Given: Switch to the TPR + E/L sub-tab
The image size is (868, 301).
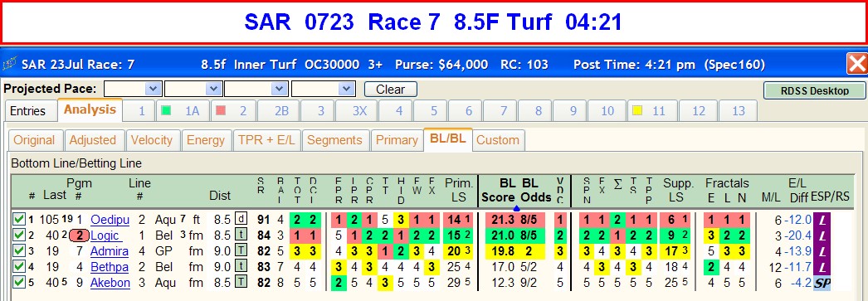Looking at the screenshot, I should click(266, 140).
